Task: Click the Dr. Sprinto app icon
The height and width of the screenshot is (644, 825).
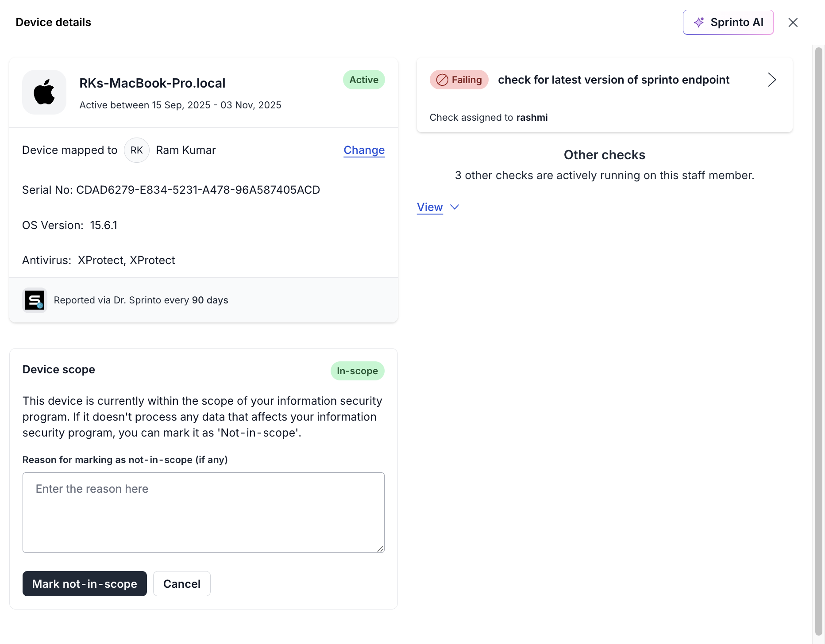Action: (35, 300)
